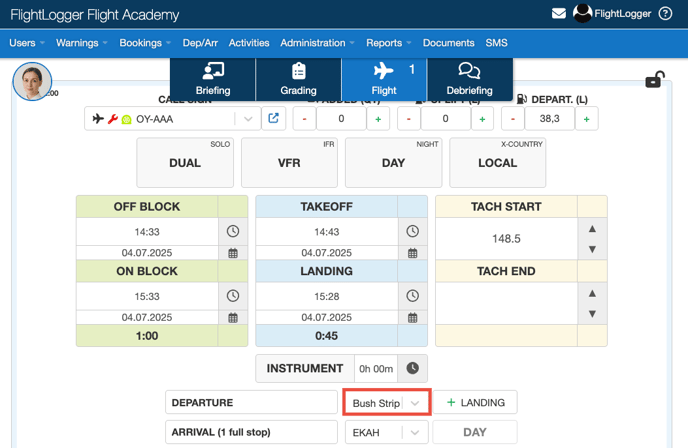Decrease oil added with minus button
The height and width of the screenshot is (448, 688).
pyautogui.click(x=305, y=119)
